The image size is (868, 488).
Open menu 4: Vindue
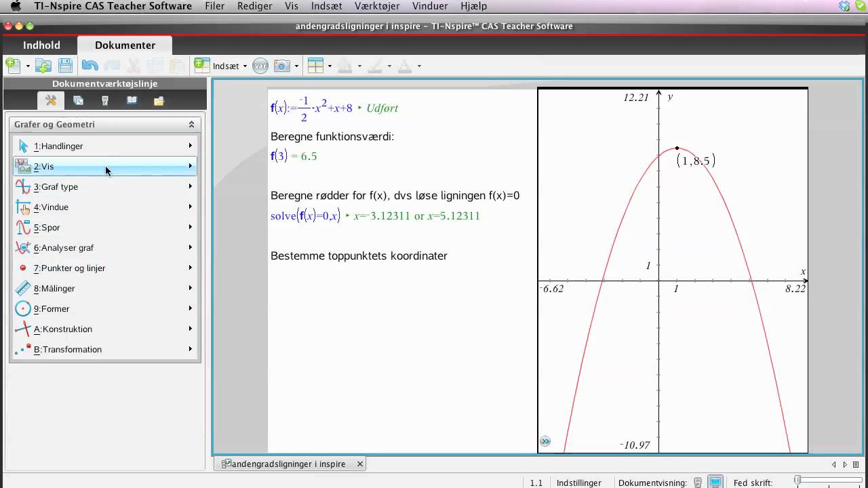click(x=105, y=207)
